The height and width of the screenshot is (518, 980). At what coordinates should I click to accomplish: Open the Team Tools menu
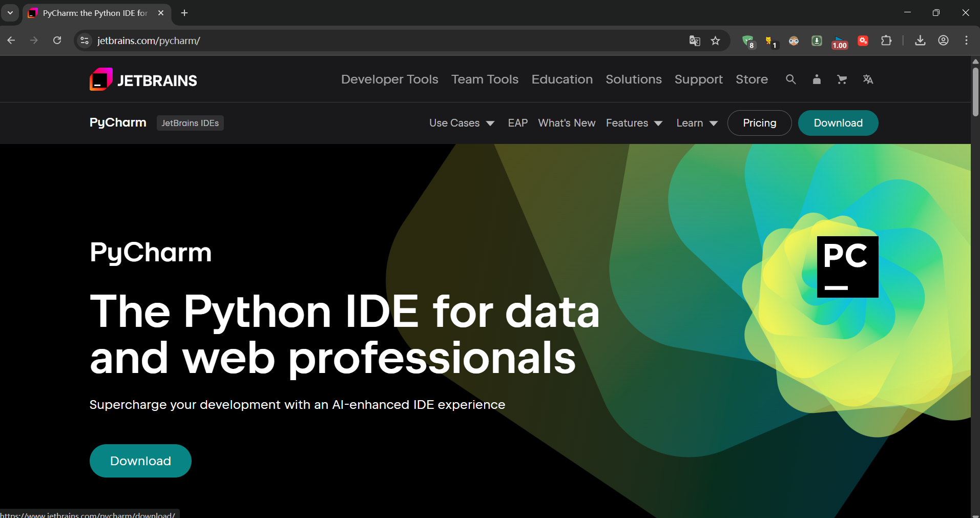[x=485, y=79]
